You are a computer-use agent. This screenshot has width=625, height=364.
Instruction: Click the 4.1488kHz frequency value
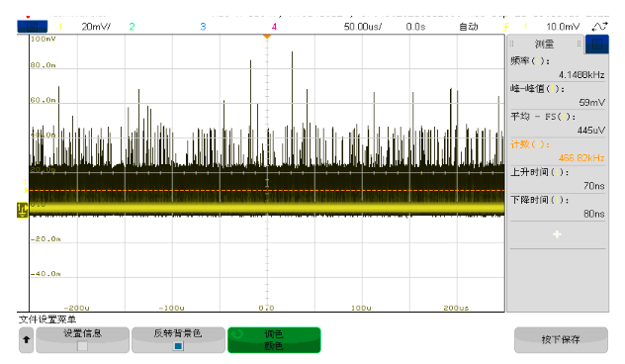point(581,75)
